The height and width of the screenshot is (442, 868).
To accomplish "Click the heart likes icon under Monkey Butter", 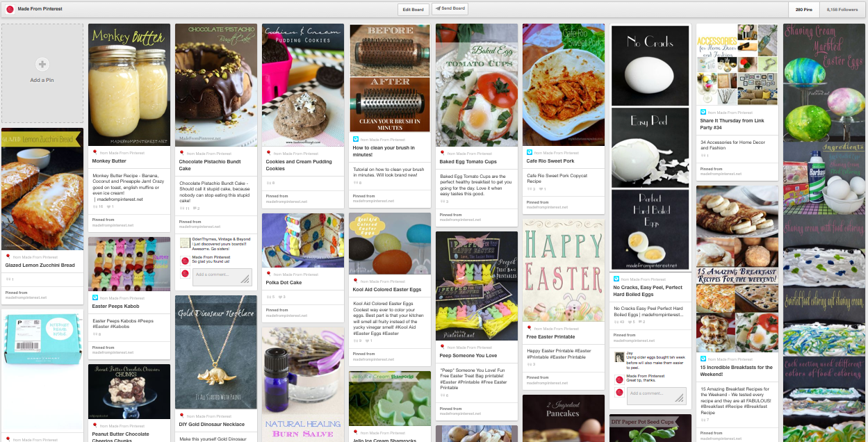I will [108, 206].
